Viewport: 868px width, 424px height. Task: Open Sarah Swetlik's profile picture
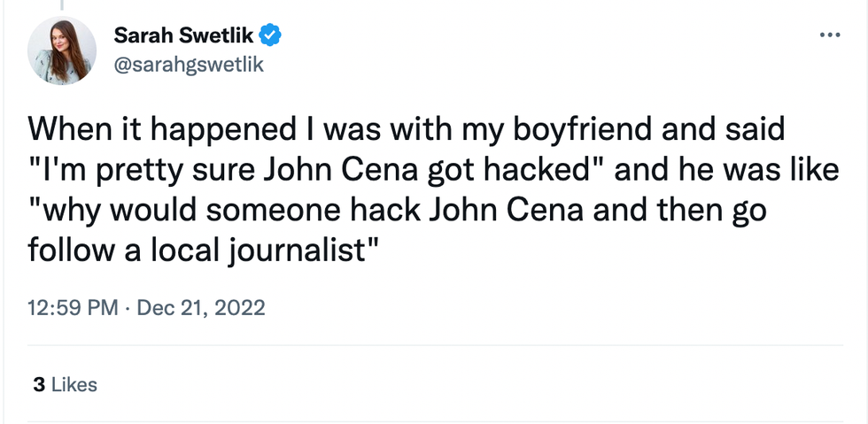pyautogui.click(x=62, y=50)
